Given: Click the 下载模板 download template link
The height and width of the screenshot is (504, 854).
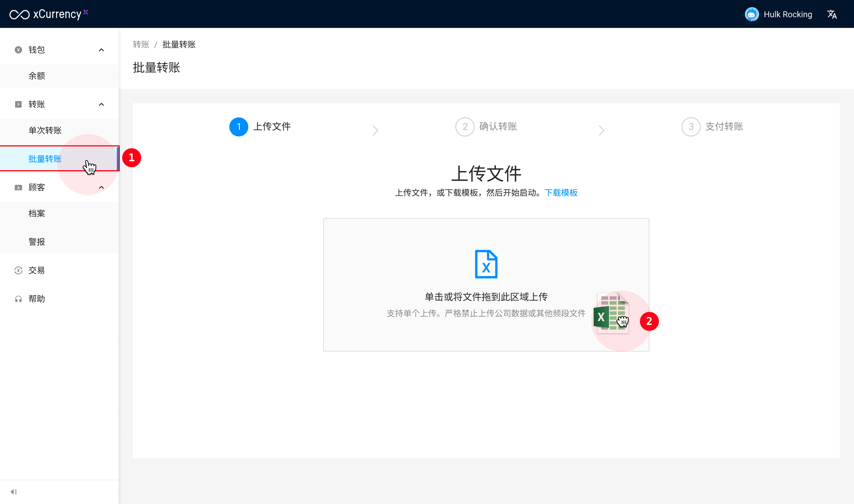Looking at the screenshot, I should point(561,193).
